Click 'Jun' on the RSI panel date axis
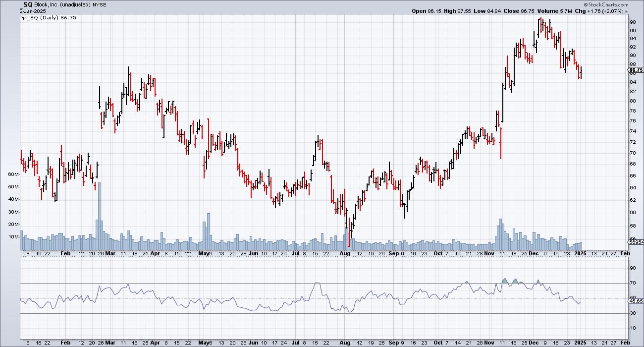Viewport: 644px width, 347px height. pyautogui.click(x=253, y=343)
